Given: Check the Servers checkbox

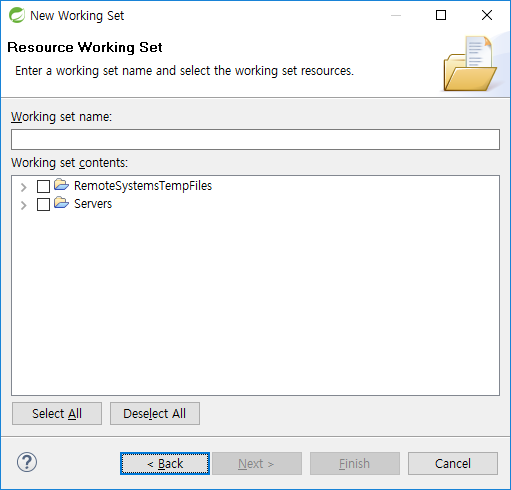Looking at the screenshot, I should click(43, 204).
